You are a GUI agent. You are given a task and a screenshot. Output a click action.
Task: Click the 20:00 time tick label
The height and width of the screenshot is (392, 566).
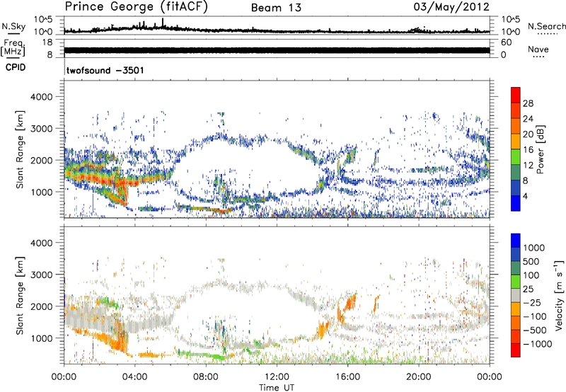(419, 377)
